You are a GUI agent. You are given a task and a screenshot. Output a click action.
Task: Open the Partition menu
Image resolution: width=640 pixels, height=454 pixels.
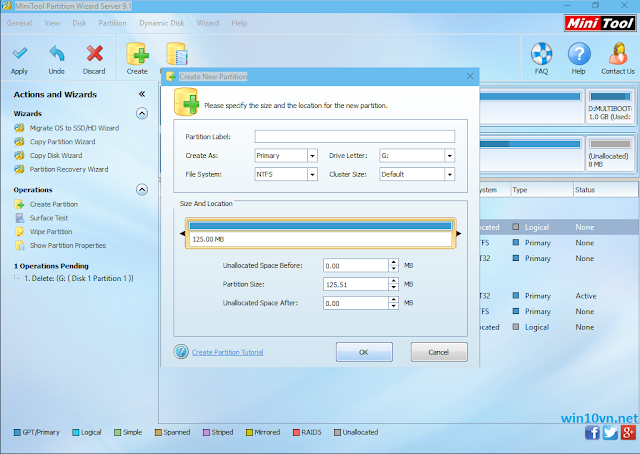point(112,23)
